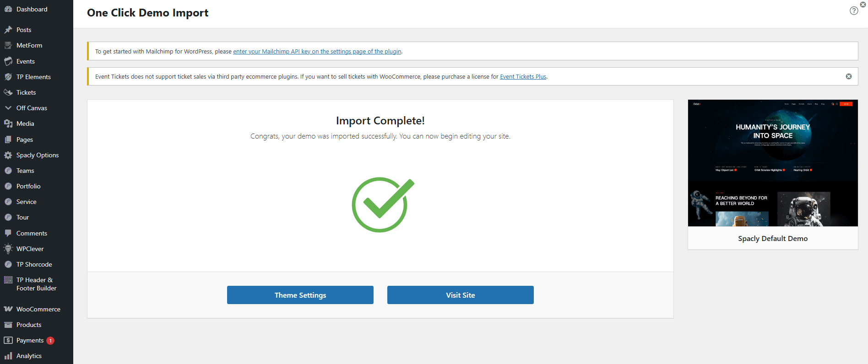Image resolution: width=868 pixels, height=364 pixels.
Task: Open the Pages menu label
Action: point(25,139)
